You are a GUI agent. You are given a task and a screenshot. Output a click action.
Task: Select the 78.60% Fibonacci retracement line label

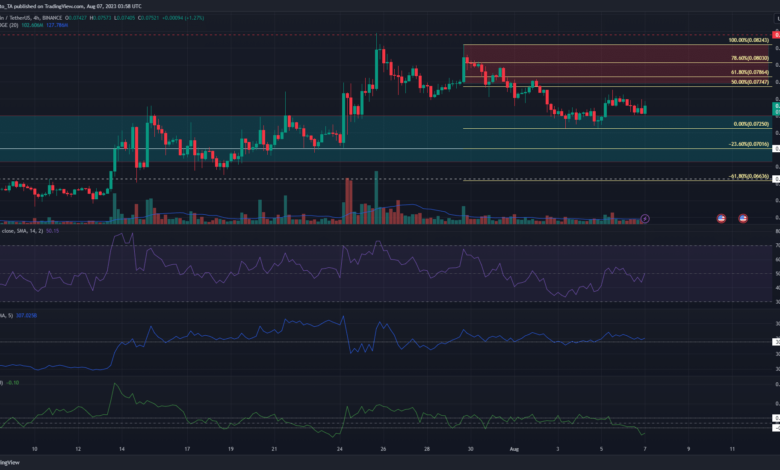point(748,60)
